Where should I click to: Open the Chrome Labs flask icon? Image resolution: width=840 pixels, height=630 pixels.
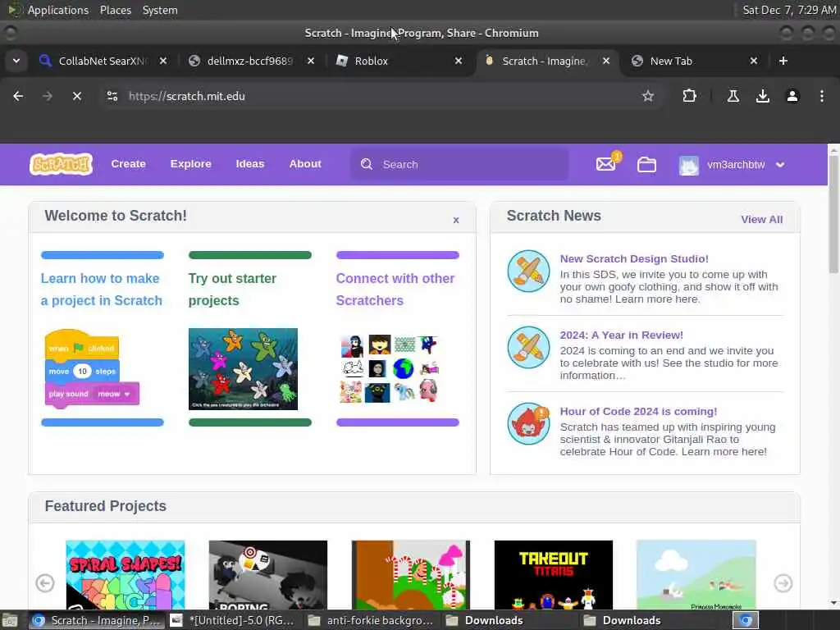pyautogui.click(x=733, y=96)
